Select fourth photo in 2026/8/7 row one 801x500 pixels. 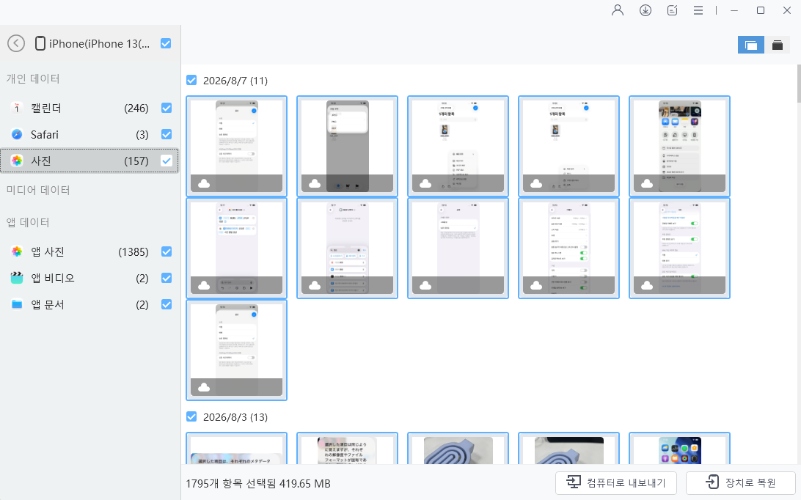click(x=569, y=146)
